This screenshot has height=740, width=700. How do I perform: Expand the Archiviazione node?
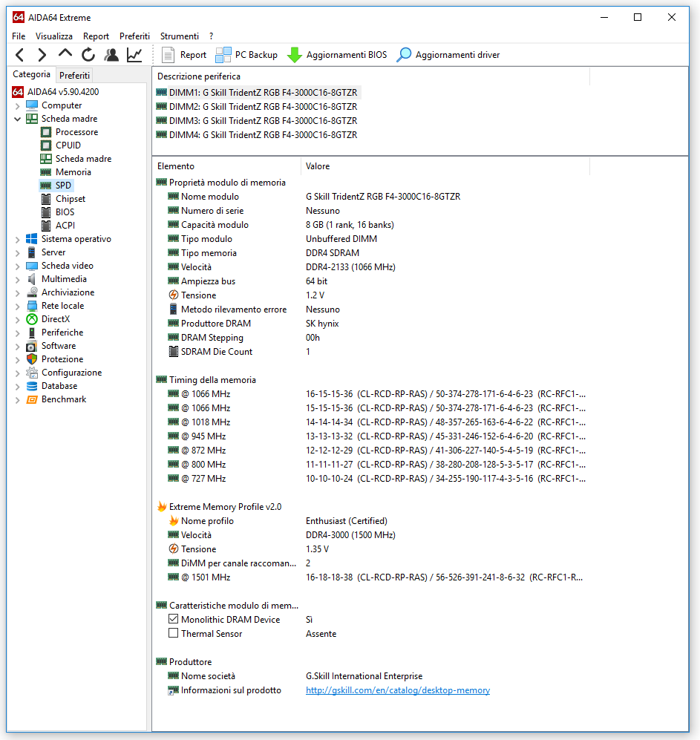(x=18, y=292)
